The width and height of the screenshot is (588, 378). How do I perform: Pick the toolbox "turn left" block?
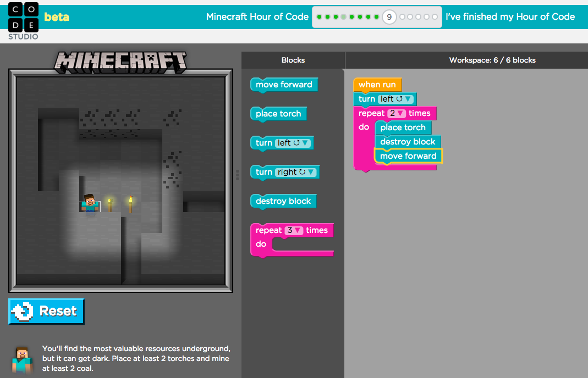point(282,143)
